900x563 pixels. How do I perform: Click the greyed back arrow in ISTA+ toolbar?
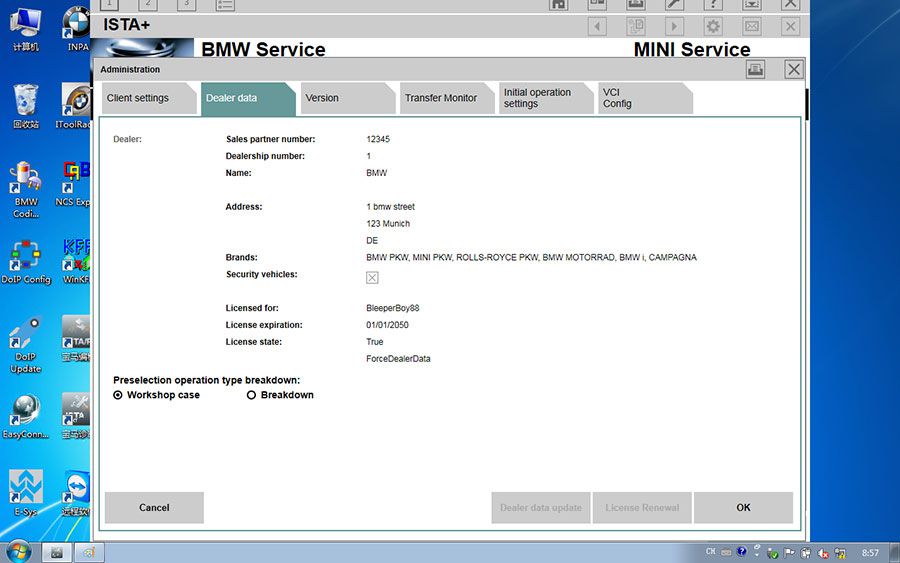pyautogui.click(x=597, y=26)
